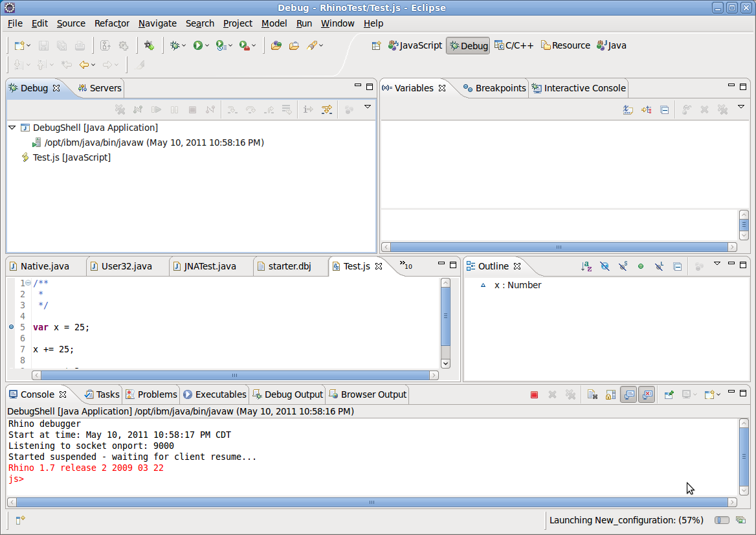The image size is (756, 535).
Task: Select Test.js [JavaScript] in Debug view
Action: point(71,157)
